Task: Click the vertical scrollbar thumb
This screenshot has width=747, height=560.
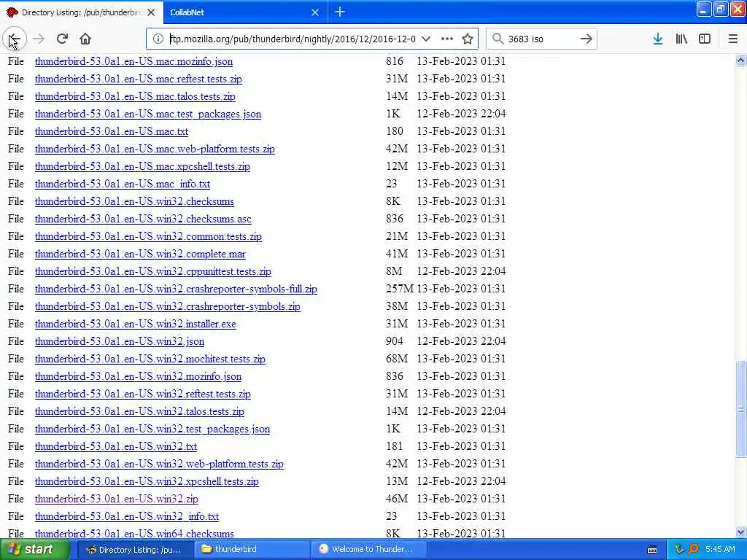Action: (x=740, y=409)
